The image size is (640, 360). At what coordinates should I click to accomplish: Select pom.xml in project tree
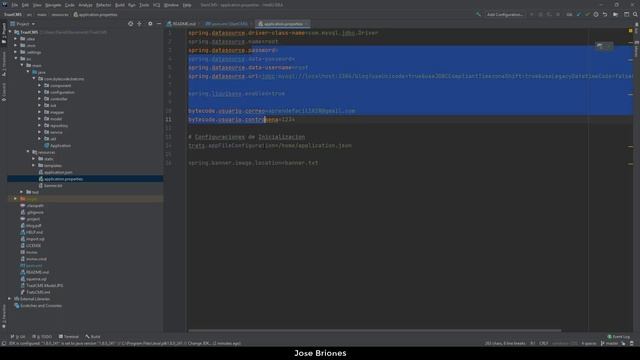tap(31, 266)
